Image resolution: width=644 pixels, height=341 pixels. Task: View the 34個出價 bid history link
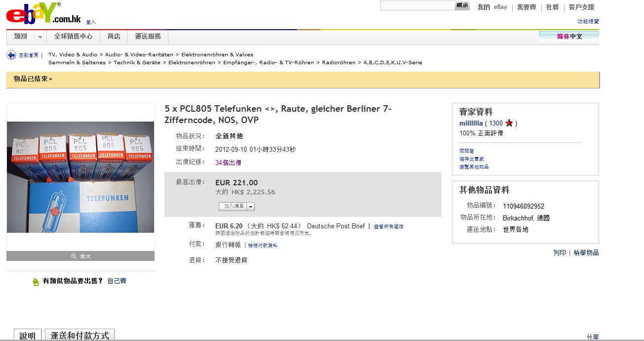[x=228, y=163]
